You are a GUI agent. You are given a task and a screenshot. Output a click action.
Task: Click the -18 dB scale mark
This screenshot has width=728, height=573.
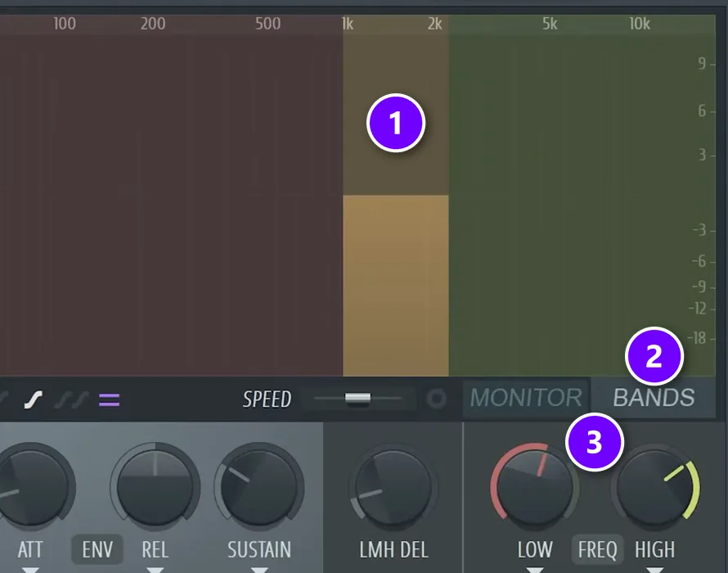tap(696, 338)
